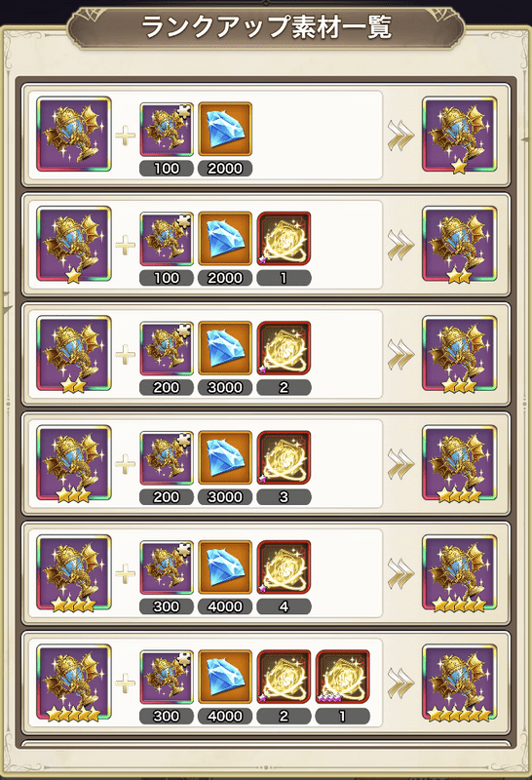Tap the zero-star base item in row one
The image size is (532, 780).
(74, 134)
